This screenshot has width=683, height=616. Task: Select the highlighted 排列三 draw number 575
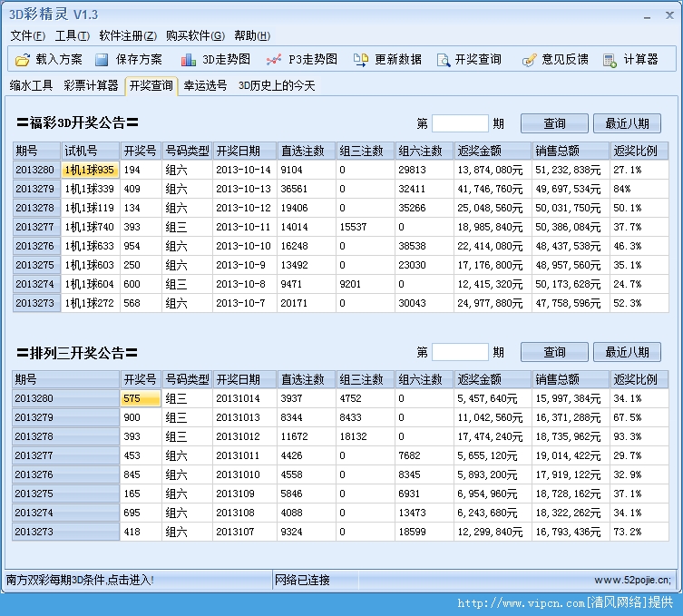pos(141,398)
